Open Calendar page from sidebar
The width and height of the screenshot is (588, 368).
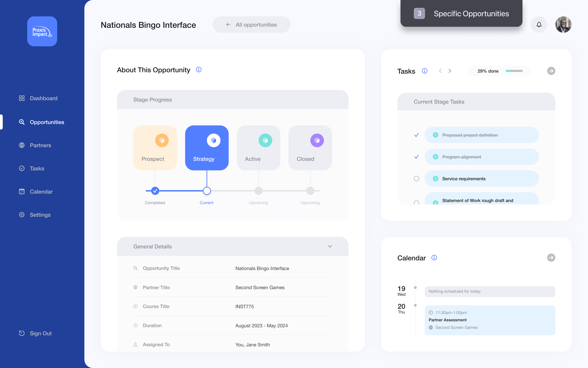36,192
